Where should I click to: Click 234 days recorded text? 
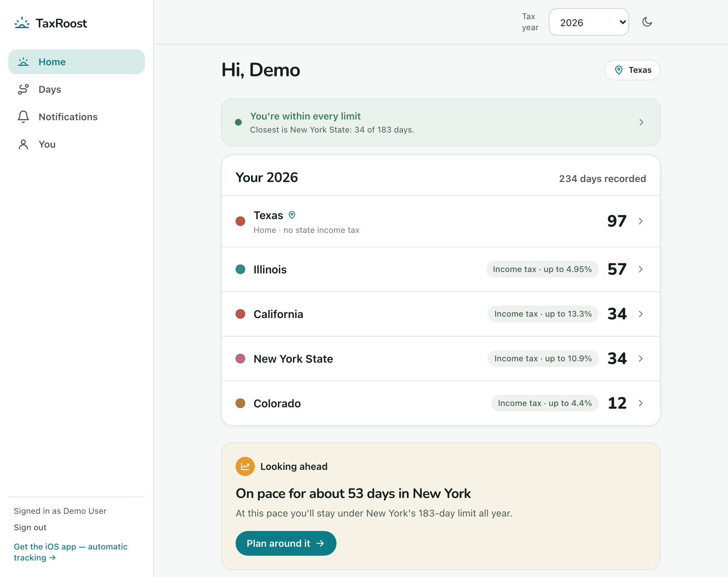pos(603,179)
